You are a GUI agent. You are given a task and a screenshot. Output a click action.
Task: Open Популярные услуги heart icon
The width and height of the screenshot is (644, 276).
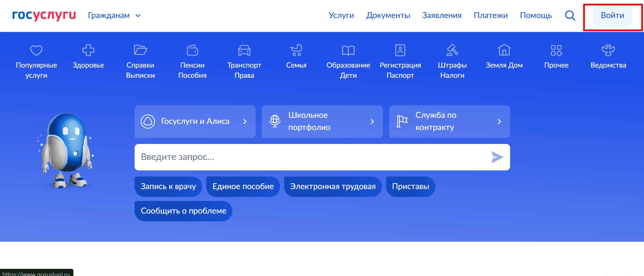click(x=36, y=50)
